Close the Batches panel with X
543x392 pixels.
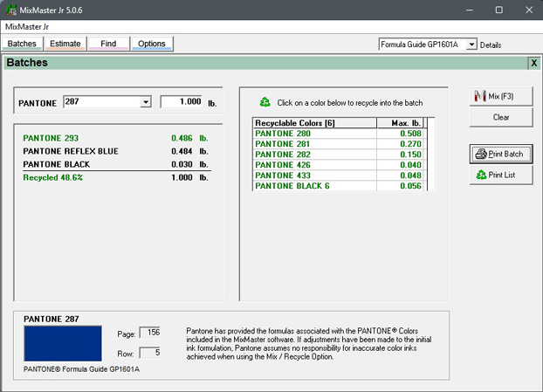pyautogui.click(x=533, y=63)
